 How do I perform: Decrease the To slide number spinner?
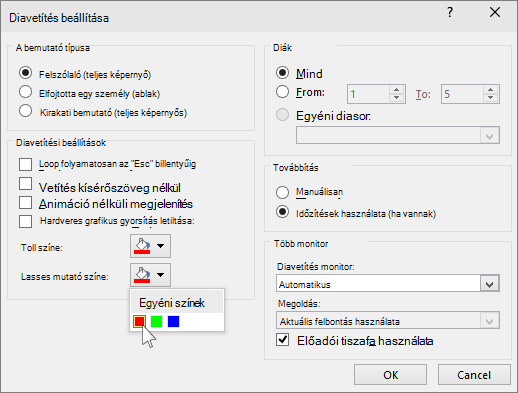click(490, 98)
